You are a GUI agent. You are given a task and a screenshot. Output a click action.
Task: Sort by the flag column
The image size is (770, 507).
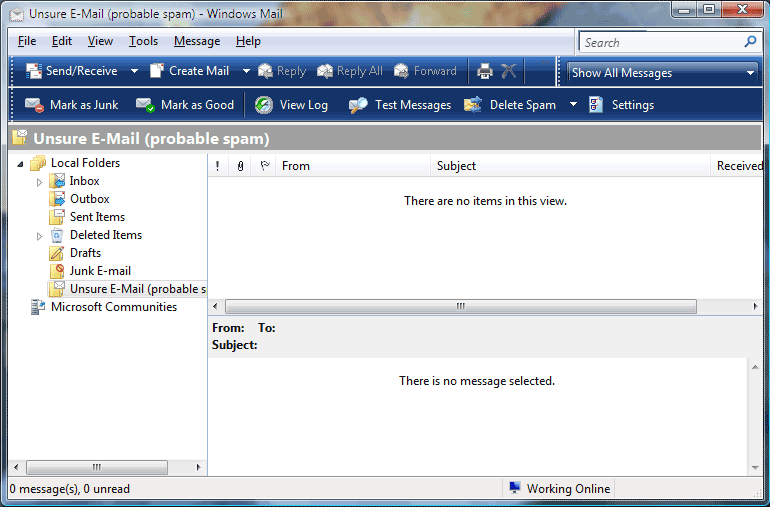point(264,166)
